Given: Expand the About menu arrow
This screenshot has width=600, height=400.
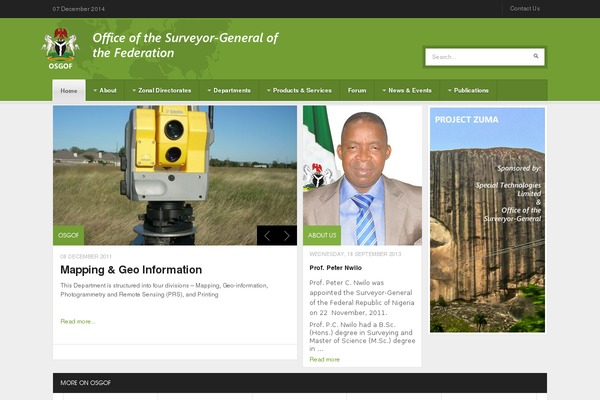Looking at the screenshot, I should pyautogui.click(x=95, y=91).
